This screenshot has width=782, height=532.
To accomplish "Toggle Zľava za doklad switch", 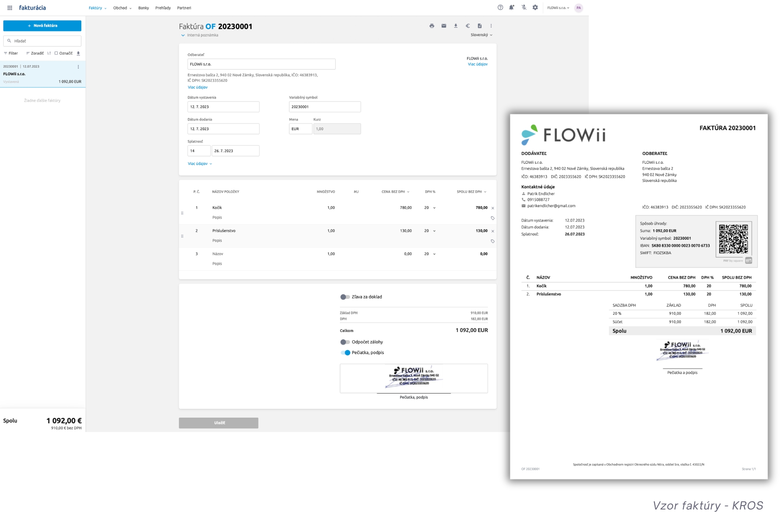I will click(x=345, y=297).
